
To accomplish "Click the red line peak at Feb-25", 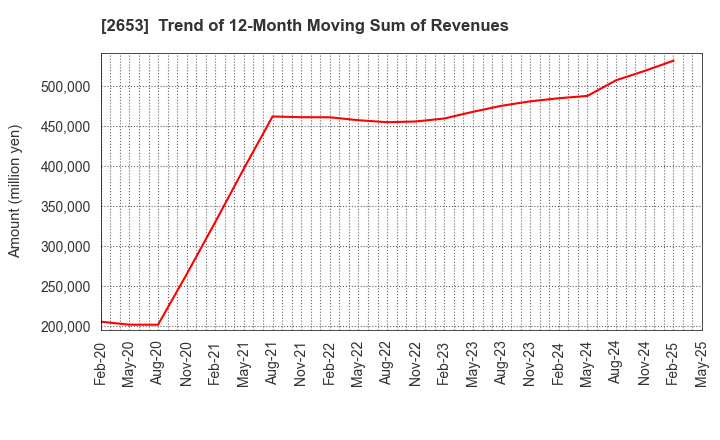I will pos(673,61).
